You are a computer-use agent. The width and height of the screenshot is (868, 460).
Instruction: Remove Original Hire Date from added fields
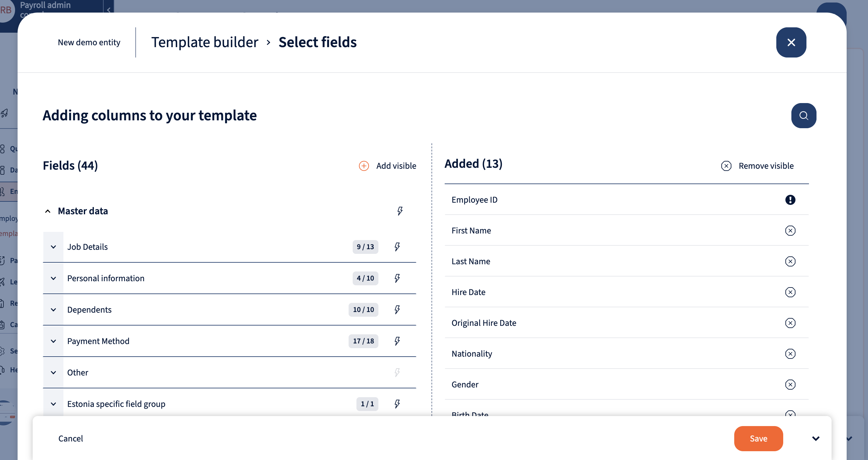pyautogui.click(x=790, y=323)
